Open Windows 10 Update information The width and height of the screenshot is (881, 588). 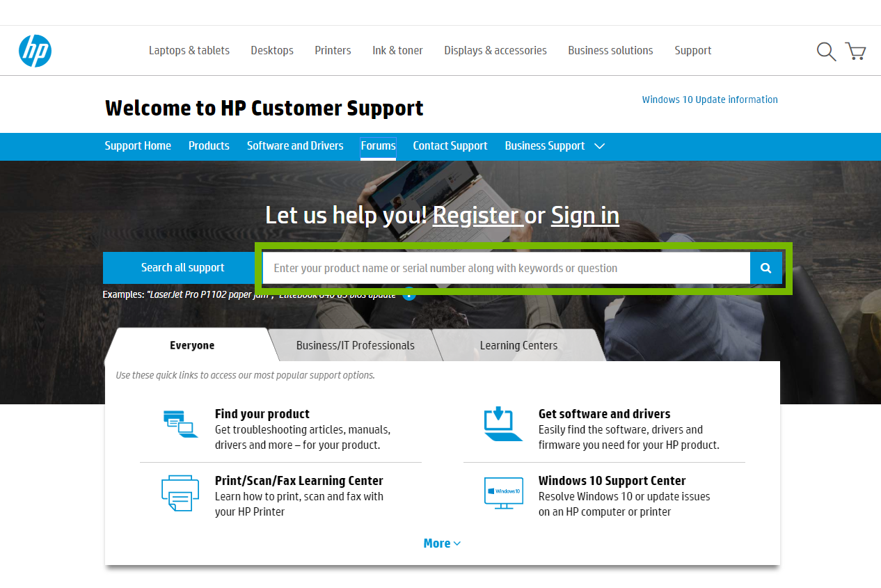[710, 100]
